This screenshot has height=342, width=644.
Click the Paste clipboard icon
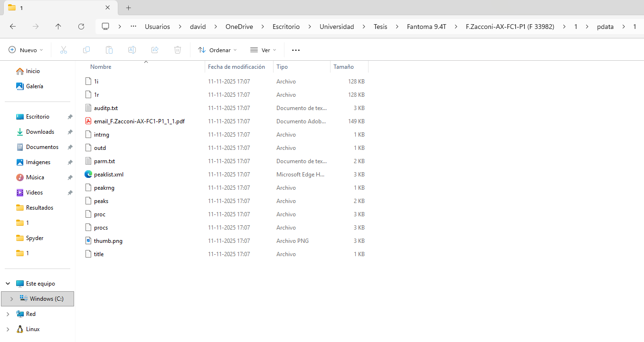tap(109, 50)
